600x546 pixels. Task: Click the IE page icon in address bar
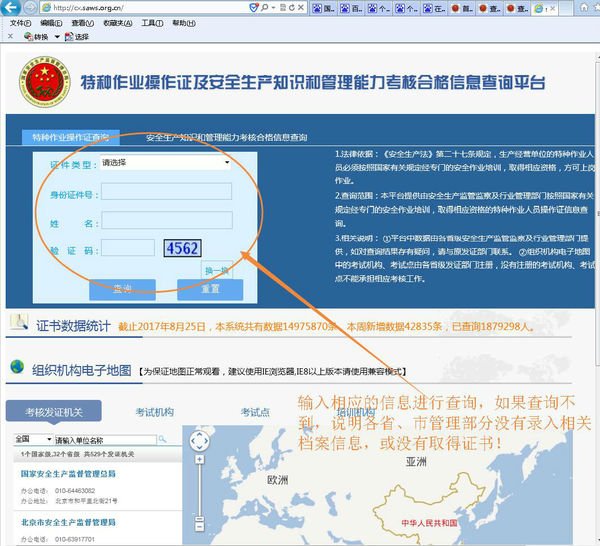click(46, 8)
